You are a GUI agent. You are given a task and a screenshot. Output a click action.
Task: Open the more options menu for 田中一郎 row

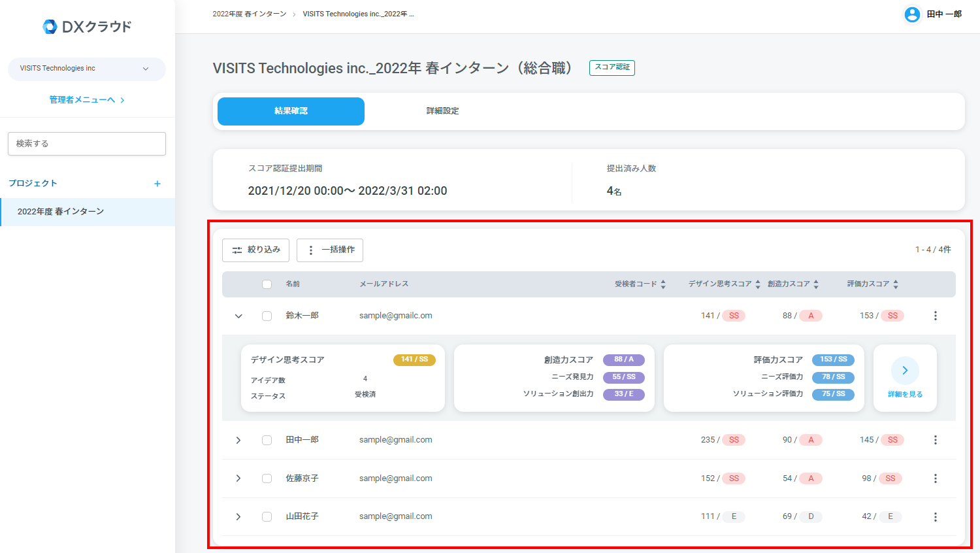coord(935,440)
